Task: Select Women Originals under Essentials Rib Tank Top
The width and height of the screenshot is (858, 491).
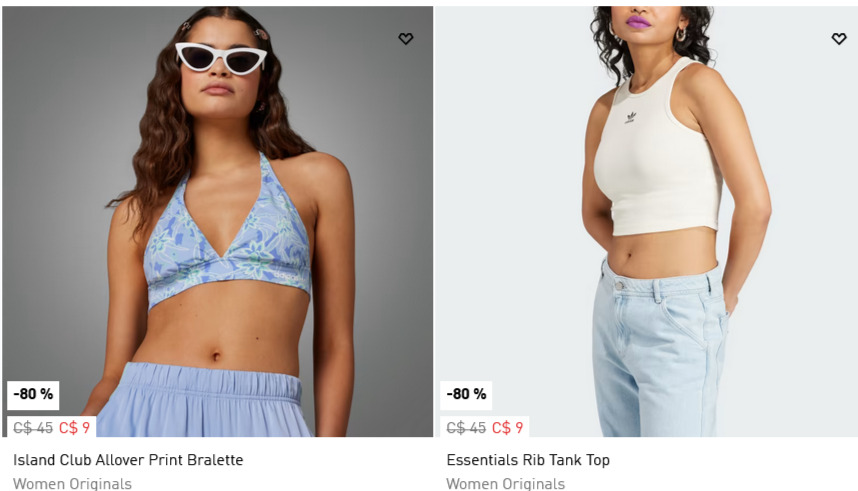Action: [506, 484]
